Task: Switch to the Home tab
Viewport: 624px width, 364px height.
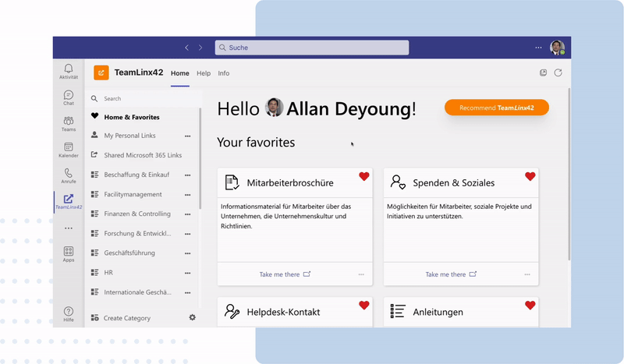Action: [x=180, y=73]
